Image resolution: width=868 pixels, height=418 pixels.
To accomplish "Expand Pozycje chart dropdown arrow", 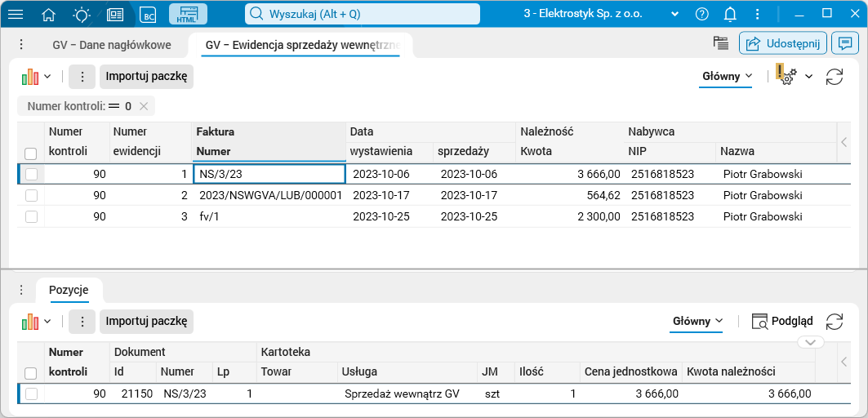I will 47,321.
